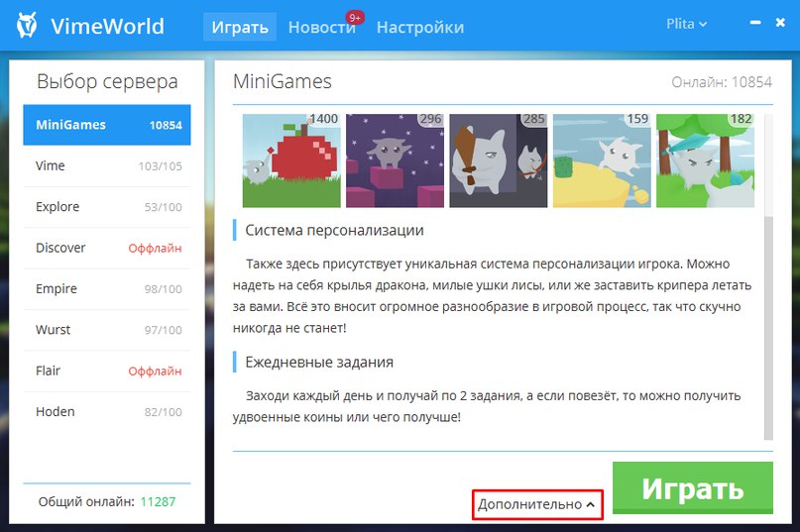Open the yellow island minigame thumbnail
Image resolution: width=800 pixels, height=532 pixels.
602,160
